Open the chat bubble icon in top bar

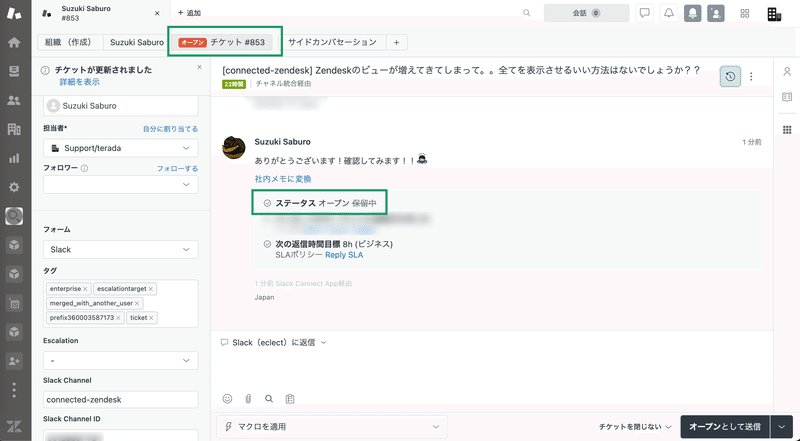pos(644,13)
